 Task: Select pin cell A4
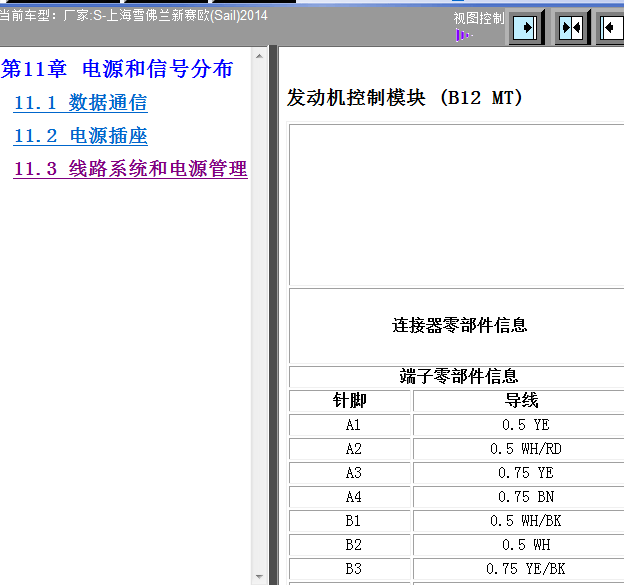(x=349, y=496)
